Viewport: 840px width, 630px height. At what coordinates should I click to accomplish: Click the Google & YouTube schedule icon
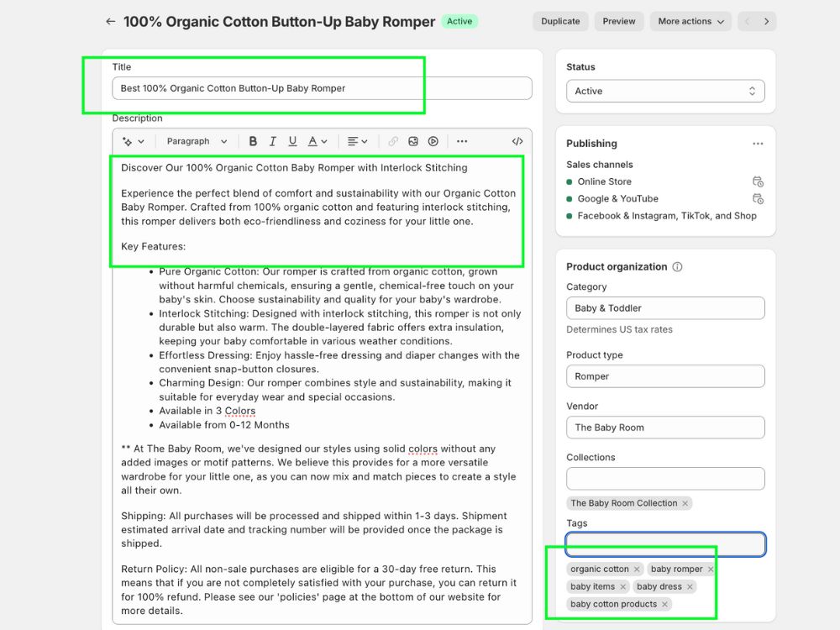[758, 199]
